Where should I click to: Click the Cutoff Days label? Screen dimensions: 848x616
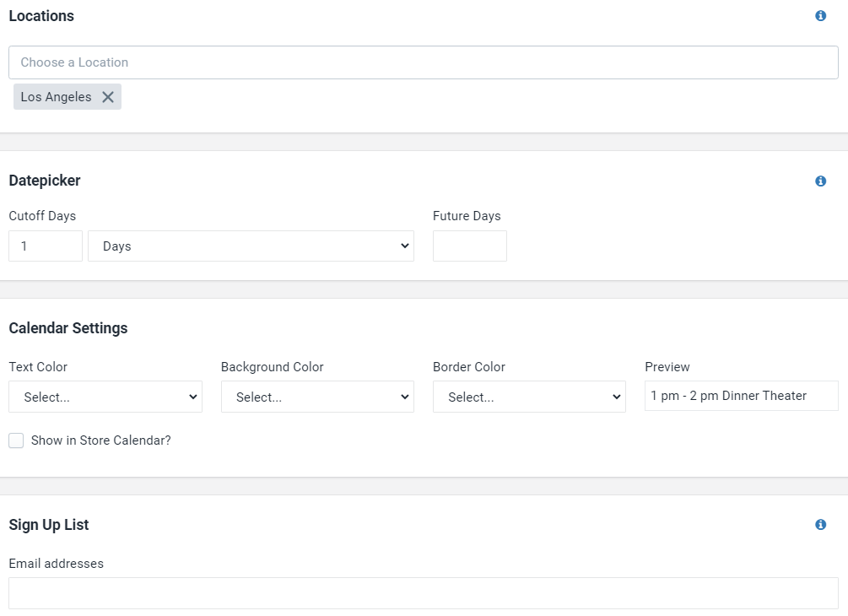42,216
